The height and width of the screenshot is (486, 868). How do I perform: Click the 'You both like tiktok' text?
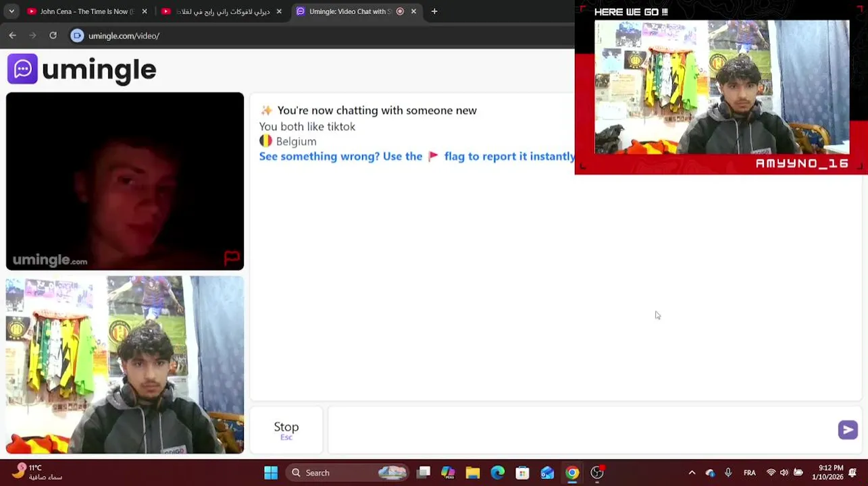(x=307, y=126)
